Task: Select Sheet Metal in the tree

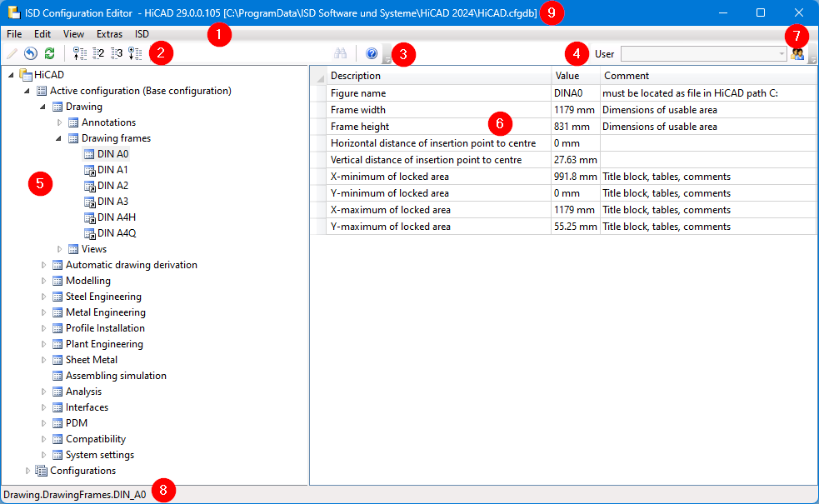Action: coord(92,360)
